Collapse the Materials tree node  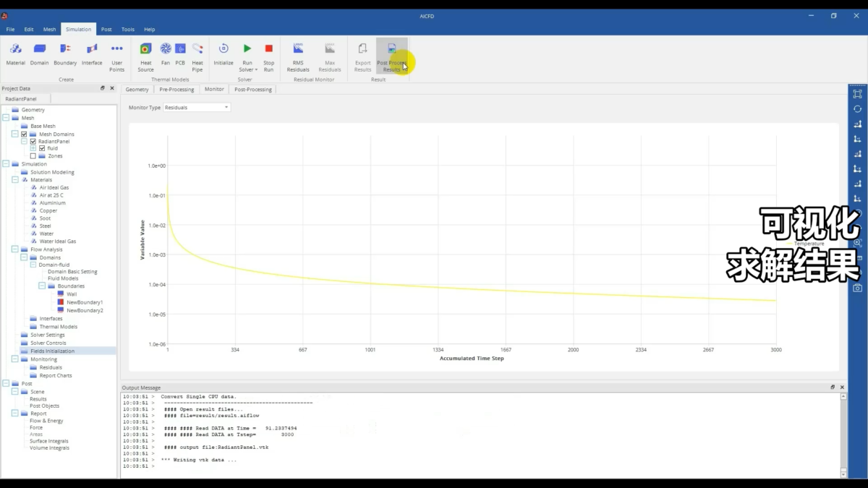coord(14,179)
